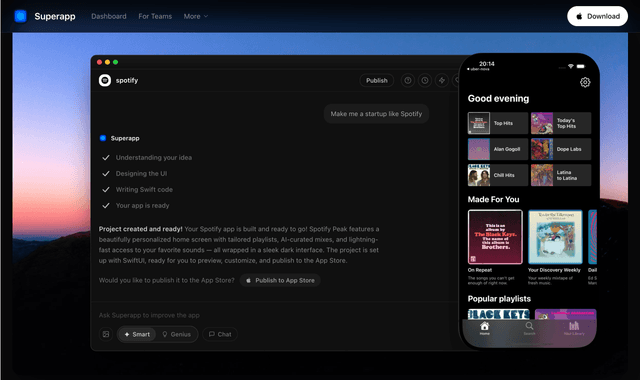Click the 'Designing the UI' step
This screenshot has height=380, width=640.
(x=141, y=173)
